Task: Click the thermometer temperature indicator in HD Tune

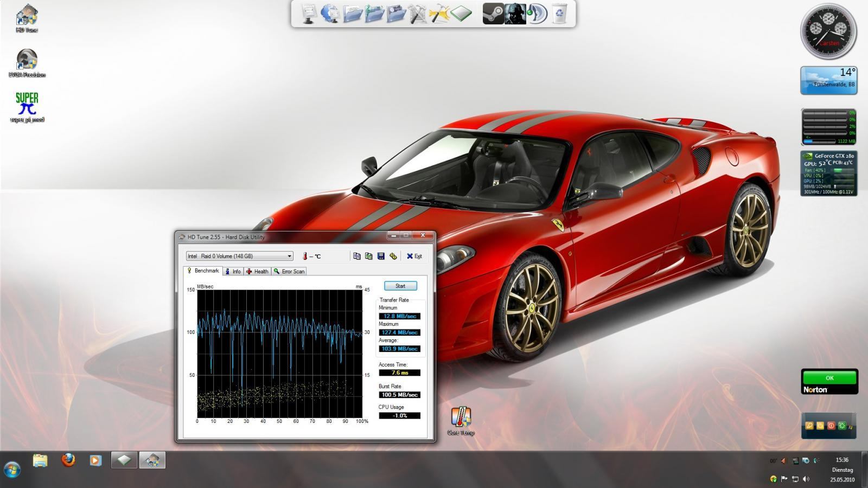Action: (311, 256)
